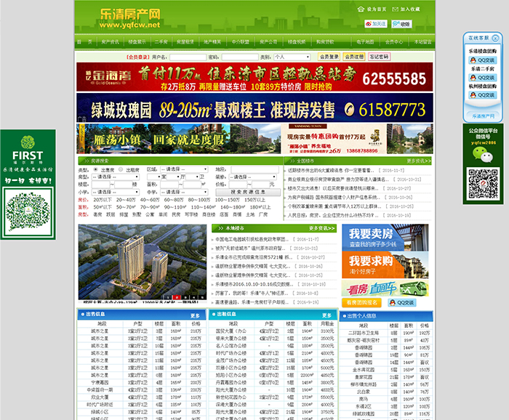The image size is (509, 420).
Task: Click slideshow indicator number 1
Action: click(168, 297)
